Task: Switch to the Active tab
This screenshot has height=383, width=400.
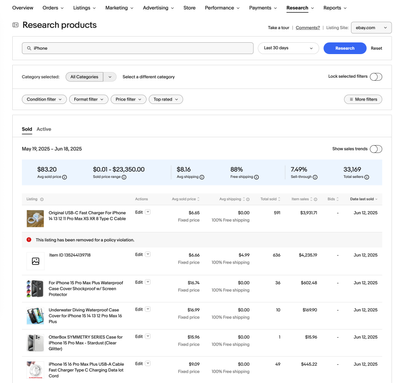Action: coord(44,129)
